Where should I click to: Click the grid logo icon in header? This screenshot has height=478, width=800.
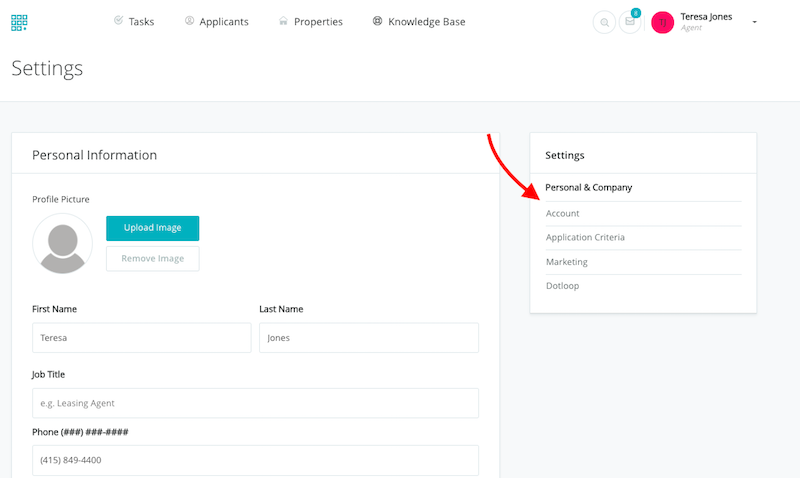point(19,22)
